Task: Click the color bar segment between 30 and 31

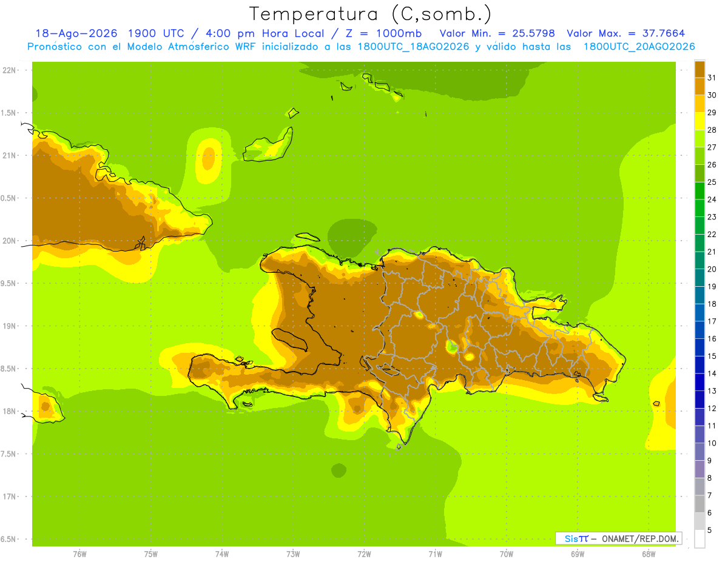Action: click(x=699, y=86)
